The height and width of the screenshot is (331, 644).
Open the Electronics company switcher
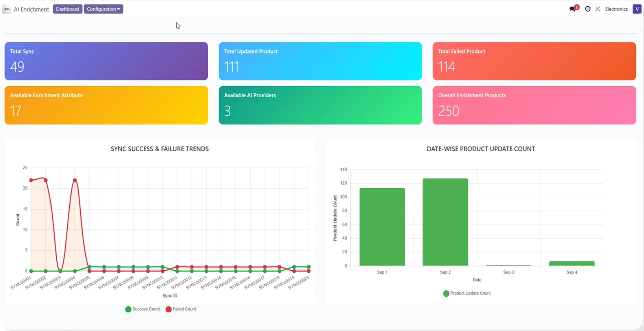pos(616,9)
